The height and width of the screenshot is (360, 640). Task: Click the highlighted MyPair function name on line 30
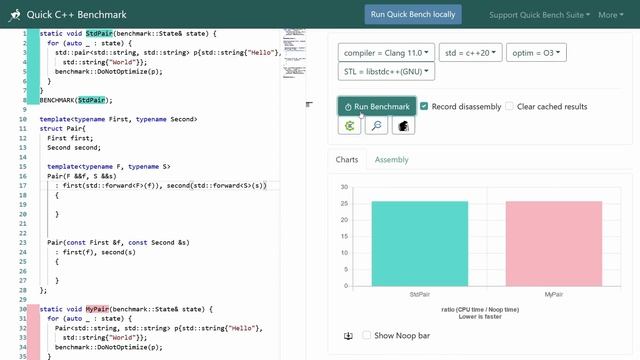[97, 309]
